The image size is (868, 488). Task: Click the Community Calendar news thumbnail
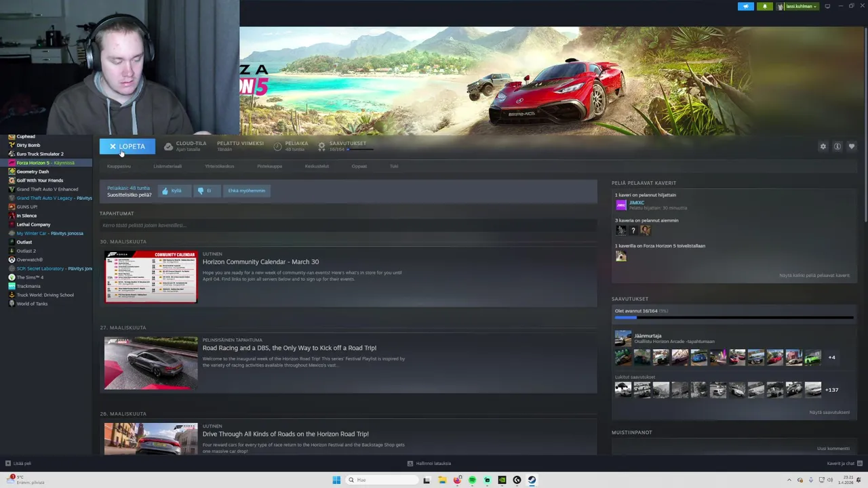pyautogui.click(x=151, y=277)
